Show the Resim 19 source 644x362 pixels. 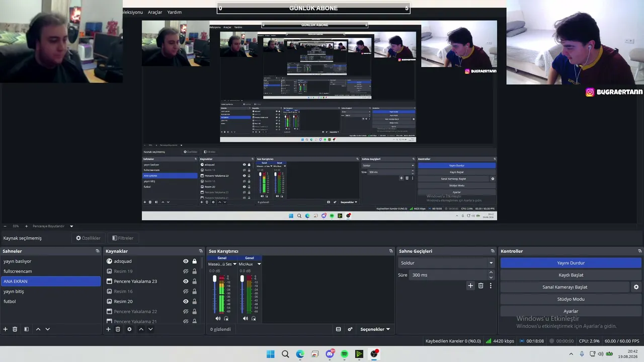click(x=186, y=271)
